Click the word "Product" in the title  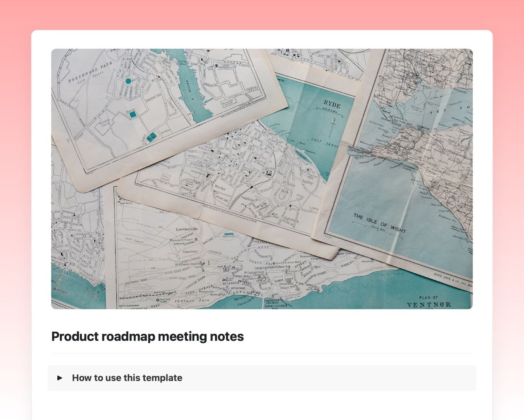[x=74, y=336]
